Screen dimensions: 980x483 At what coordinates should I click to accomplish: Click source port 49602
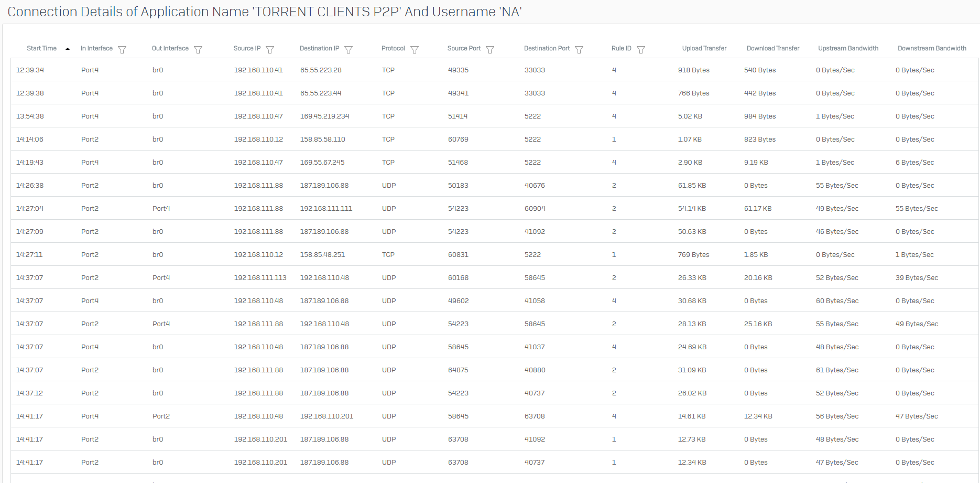[459, 300]
